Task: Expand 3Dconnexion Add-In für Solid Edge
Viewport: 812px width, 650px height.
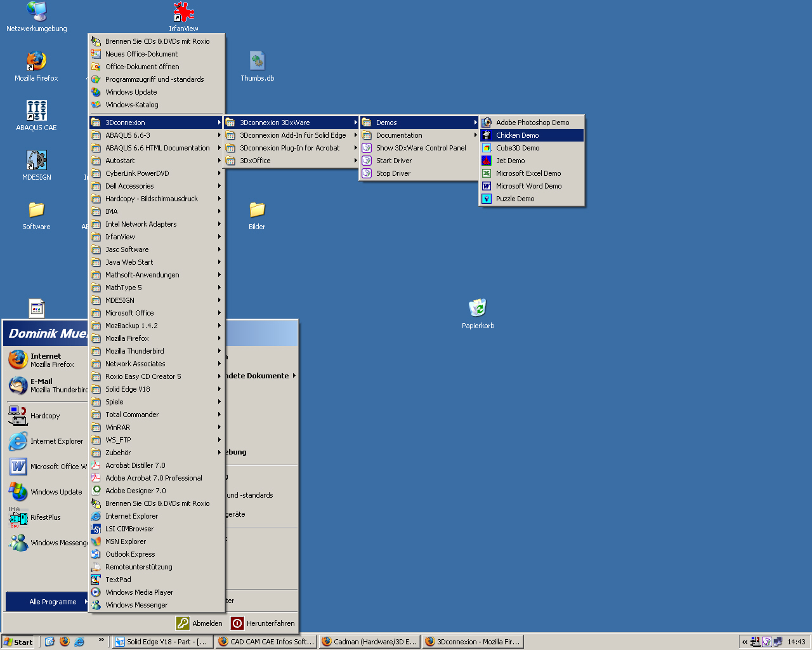Action: click(291, 135)
